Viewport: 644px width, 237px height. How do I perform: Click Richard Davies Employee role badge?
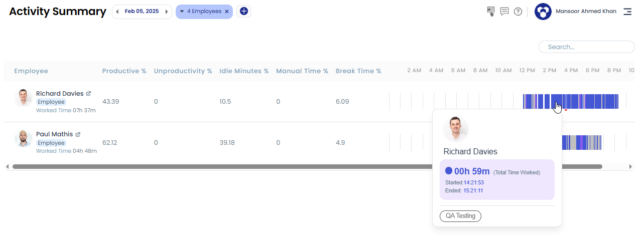point(51,102)
